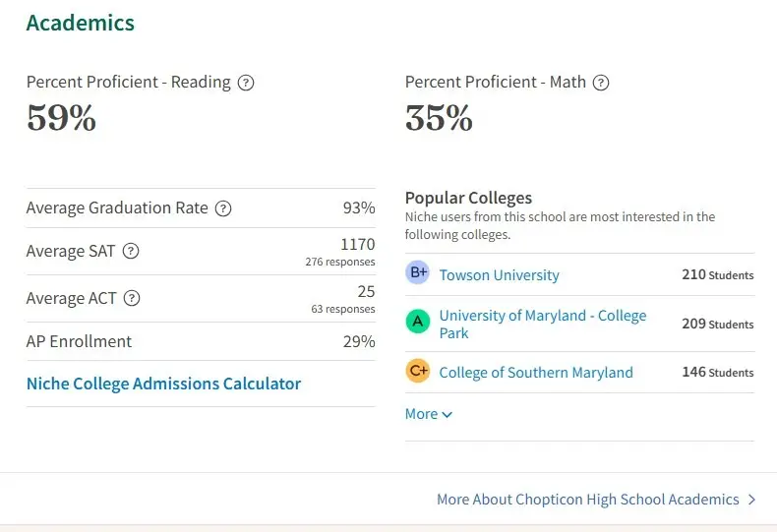Click the Popular Colleges heading
This screenshot has height=532, width=777.
click(x=468, y=198)
